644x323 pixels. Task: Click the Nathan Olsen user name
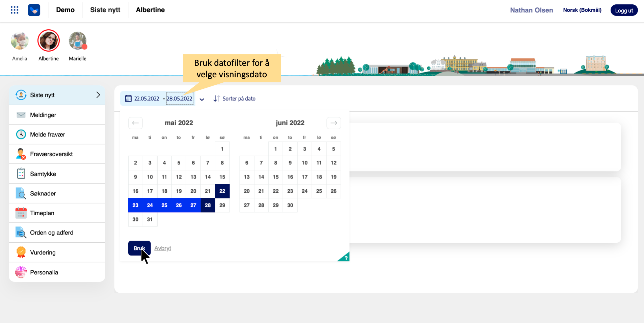[532, 10]
